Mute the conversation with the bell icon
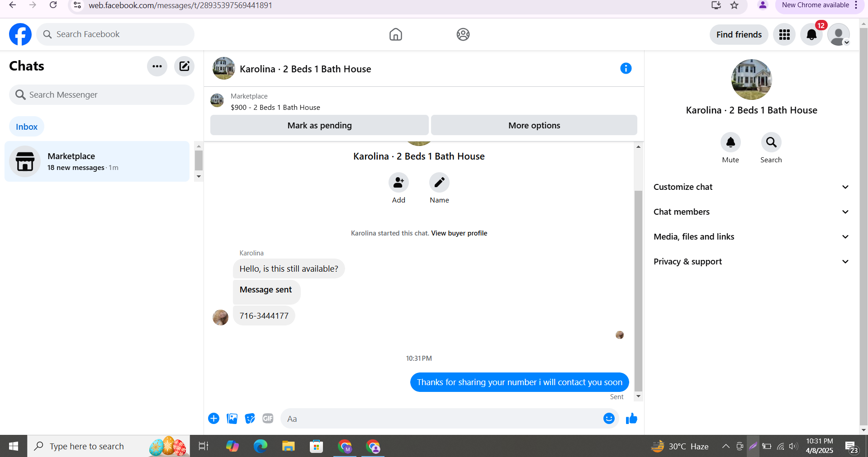This screenshot has height=457, width=868. pos(730,142)
